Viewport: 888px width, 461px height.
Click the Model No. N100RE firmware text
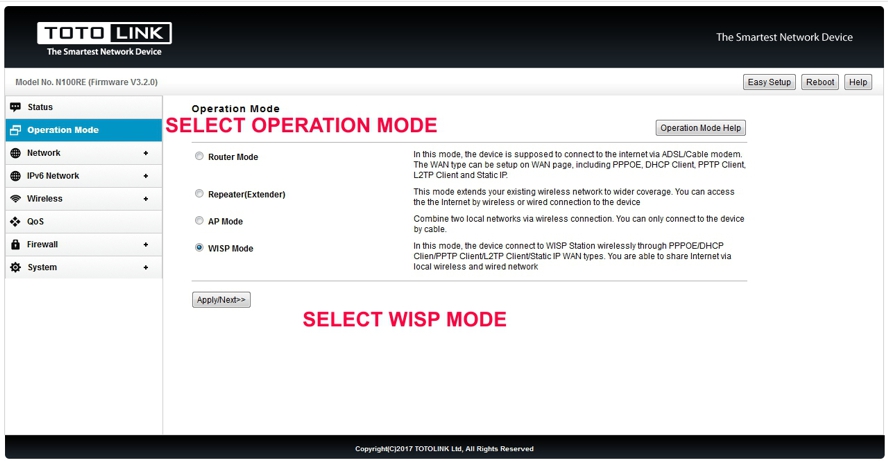pyautogui.click(x=87, y=82)
